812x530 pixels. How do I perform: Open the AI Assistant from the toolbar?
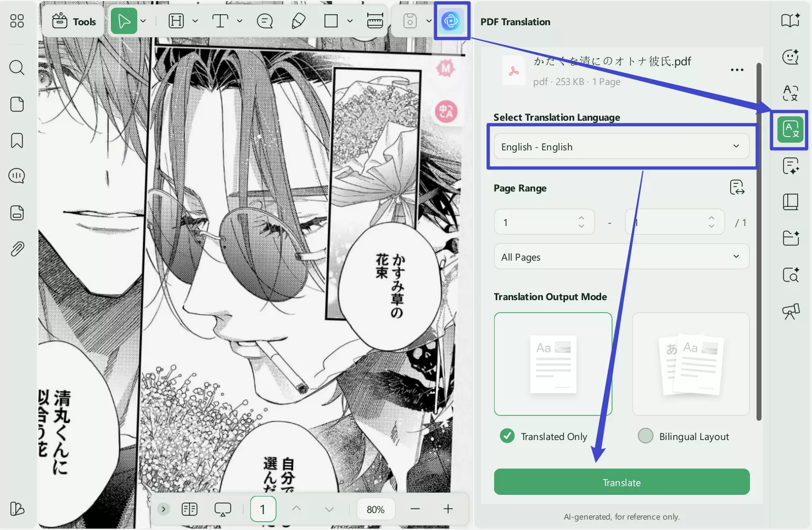click(x=451, y=20)
